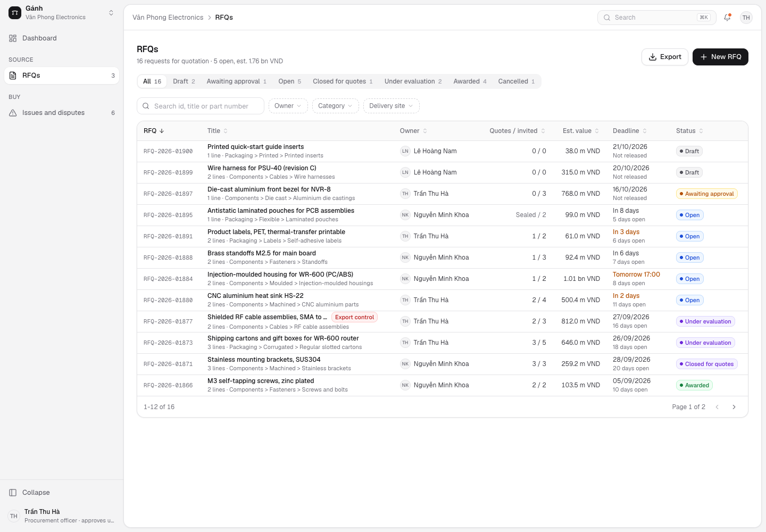Open the Category filter dropdown
This screenshot has width=766, height=532.
[x=336, y=106]
